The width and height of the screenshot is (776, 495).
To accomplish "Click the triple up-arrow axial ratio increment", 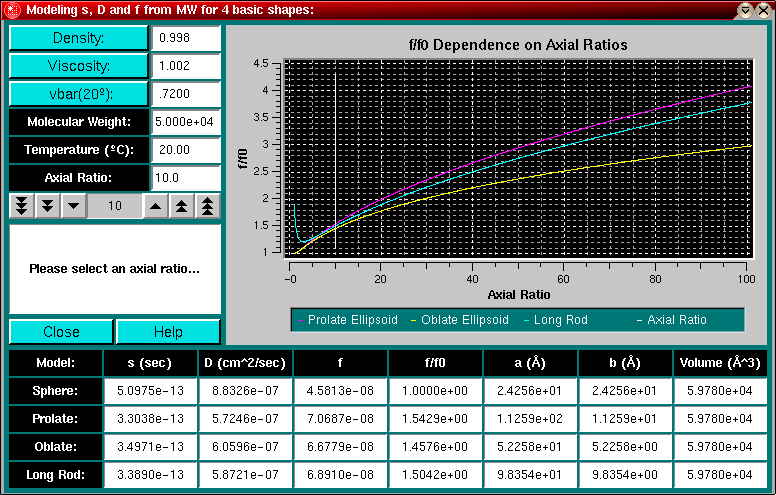I will coord(207,206).
